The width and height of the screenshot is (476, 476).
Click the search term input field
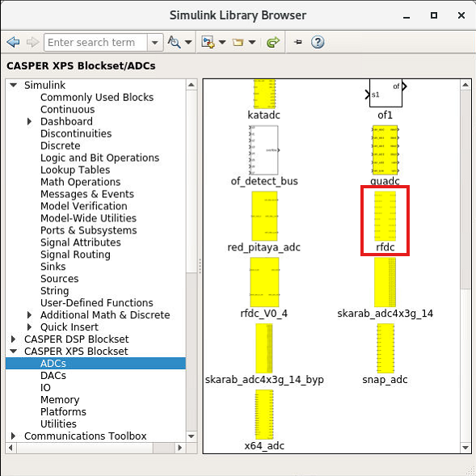tap(96, 43)
